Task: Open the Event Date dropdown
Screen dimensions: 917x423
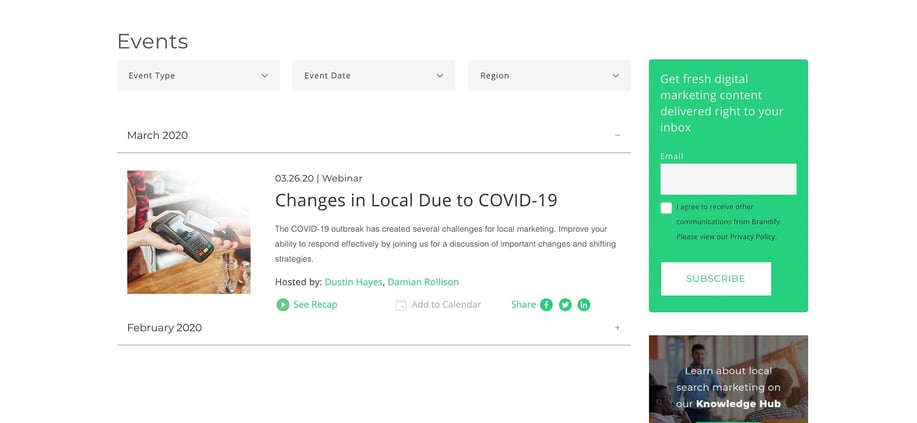Action: (373, 76)
